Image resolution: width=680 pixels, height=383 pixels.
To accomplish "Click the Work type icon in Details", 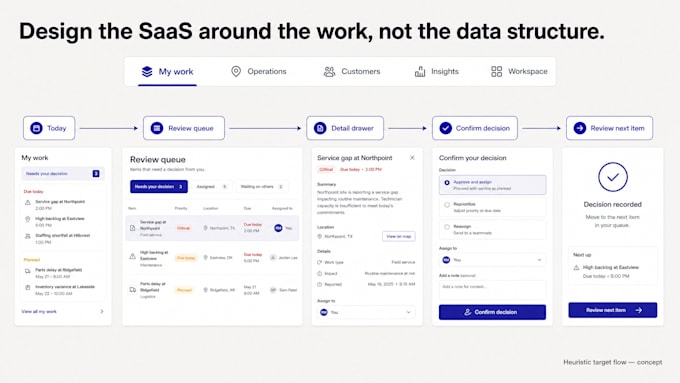I will click(x=320, y=262).
